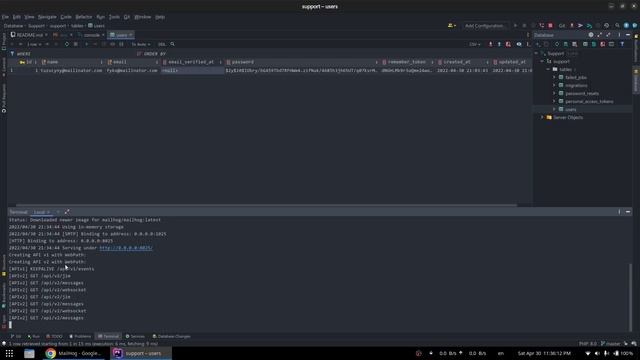Collapse the Support data source node

coord(536,53)
